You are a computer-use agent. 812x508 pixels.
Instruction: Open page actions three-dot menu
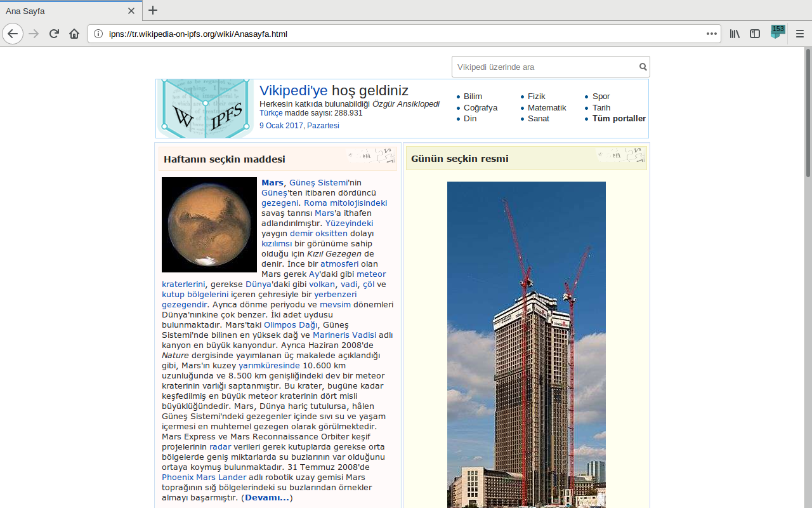pos(711,34)
